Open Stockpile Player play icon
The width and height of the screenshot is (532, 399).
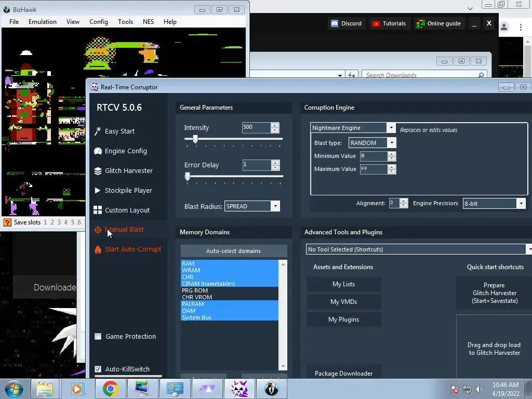coord(97,190)
